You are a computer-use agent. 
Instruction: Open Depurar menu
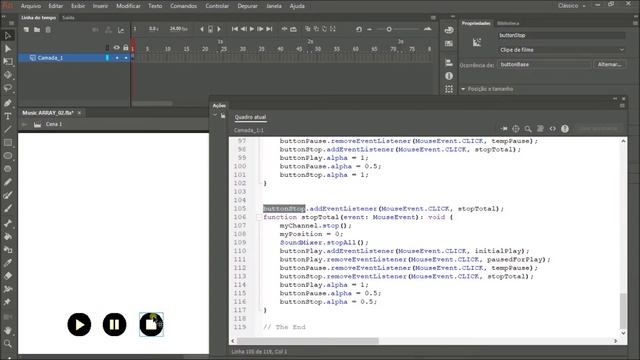[247, 6]
